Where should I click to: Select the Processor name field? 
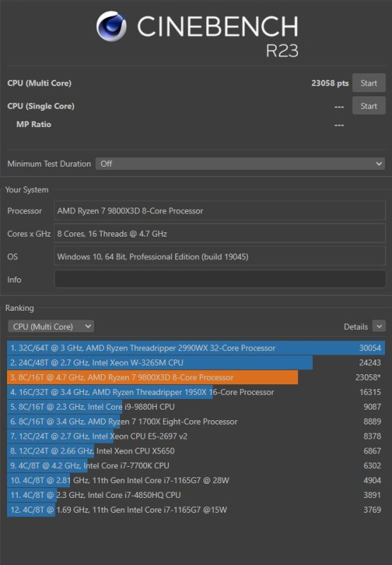pos(220,210)
